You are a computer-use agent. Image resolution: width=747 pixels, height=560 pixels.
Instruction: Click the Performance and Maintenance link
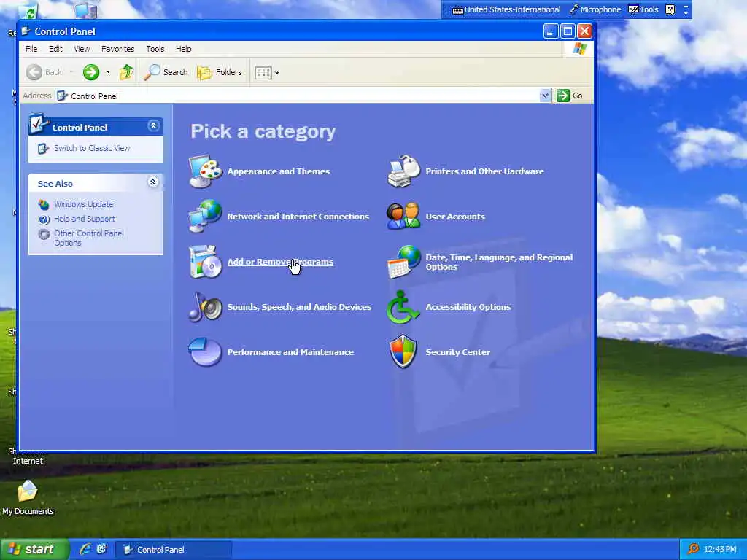click(290, 352)
